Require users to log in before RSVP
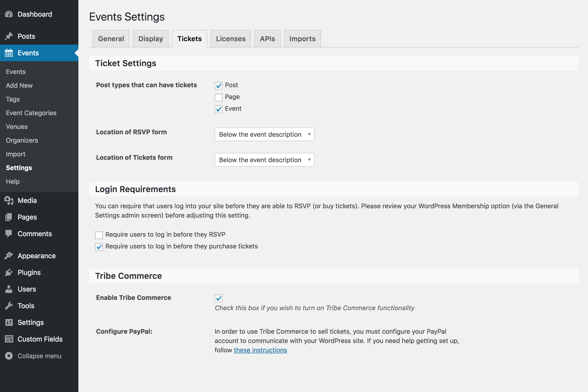588x392 pixels. point(99,235)
